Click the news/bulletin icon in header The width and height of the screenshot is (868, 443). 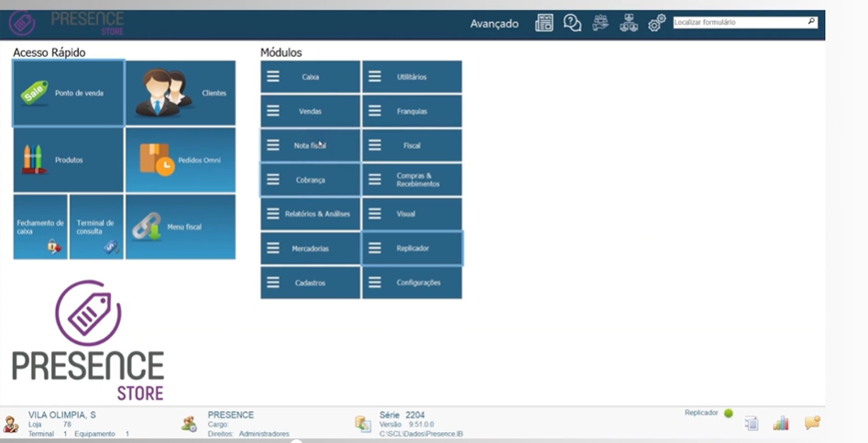click(544, 23)
